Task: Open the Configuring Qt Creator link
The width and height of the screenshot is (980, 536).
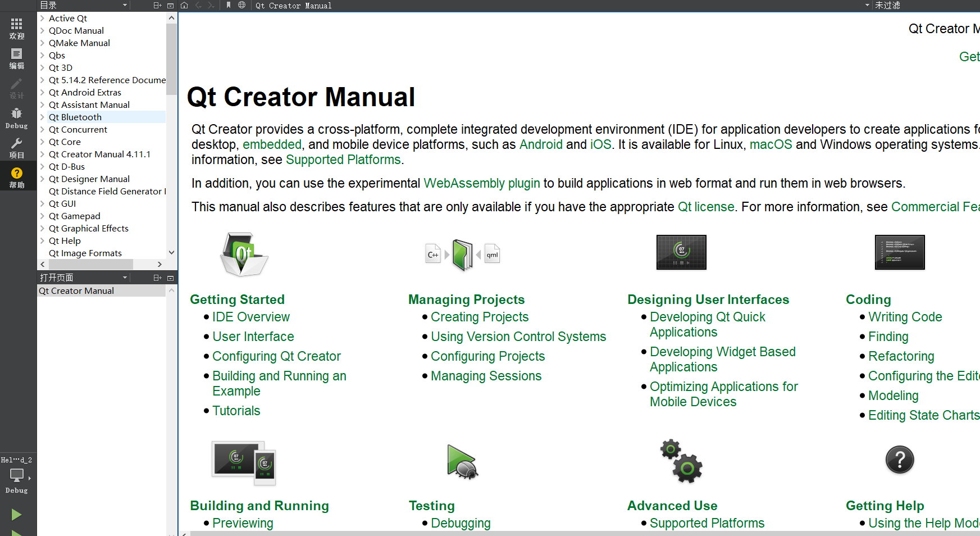Action: click(x=276, y=356)
